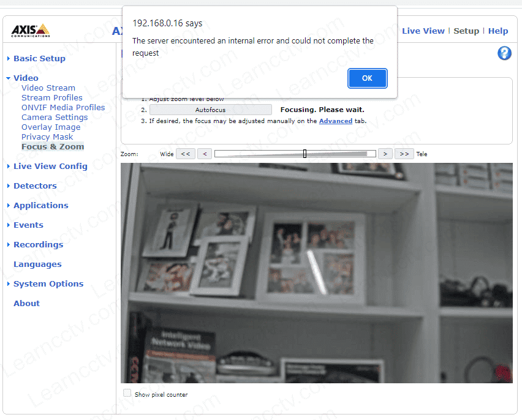522x420 pixels.
Task: Click the fast zoom wide << button
Action: [x=185, y=154]
